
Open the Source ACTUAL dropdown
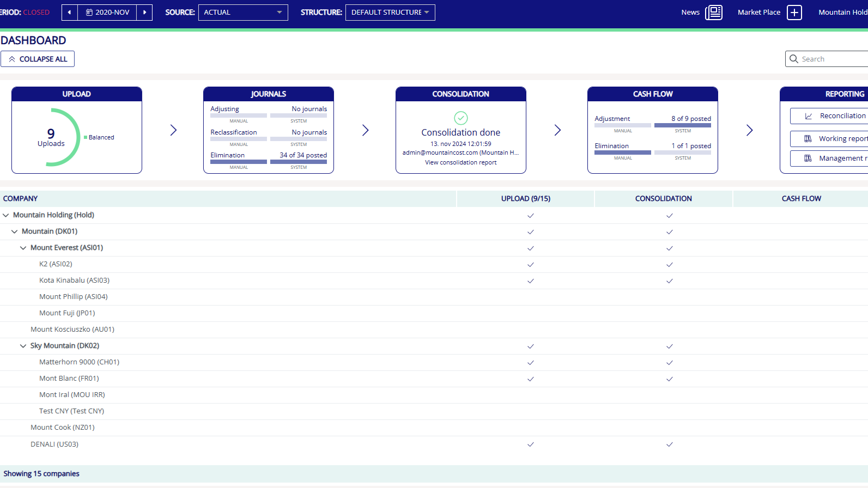click(243, 13)
